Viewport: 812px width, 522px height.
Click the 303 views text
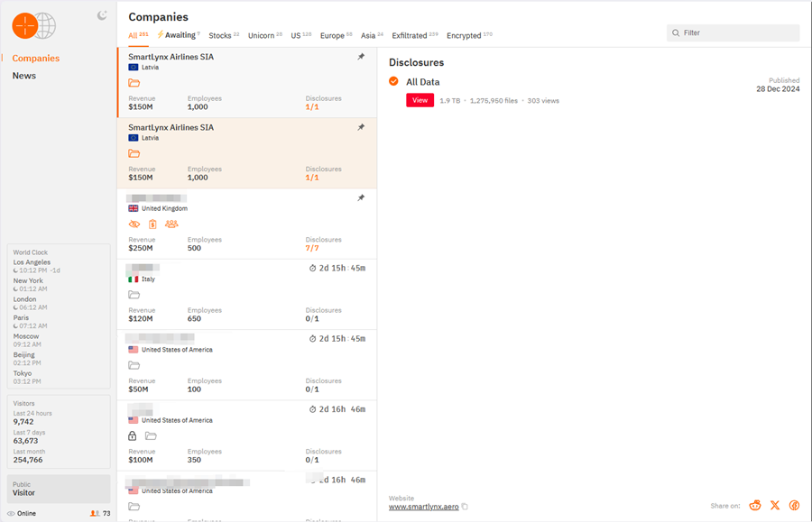point(543,101)
